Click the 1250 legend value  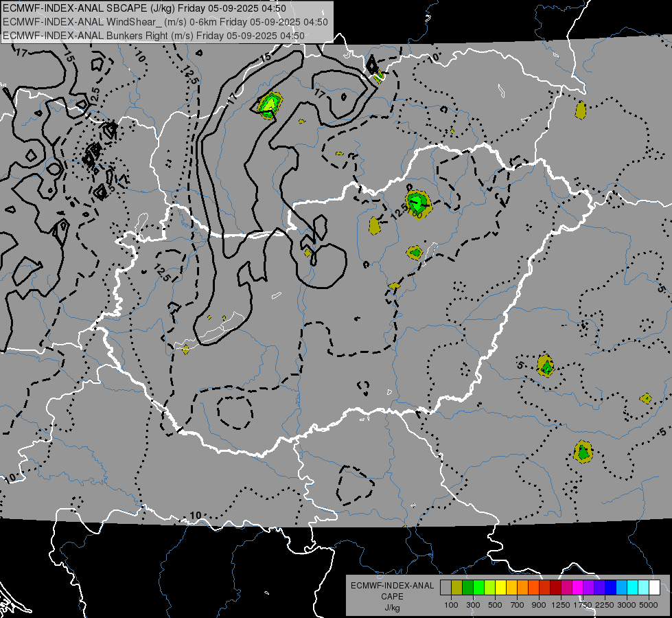pyautogui.click(x=561, y=605)
